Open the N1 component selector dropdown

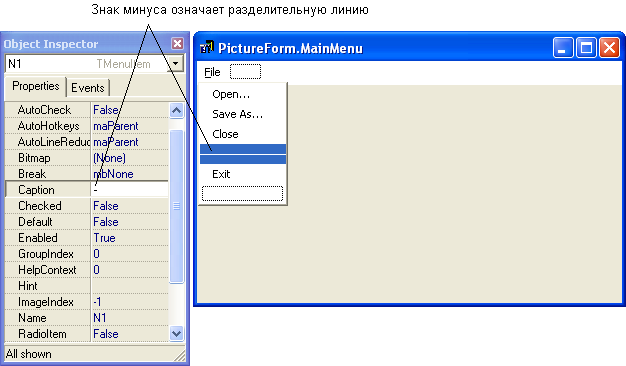point(175,63)
